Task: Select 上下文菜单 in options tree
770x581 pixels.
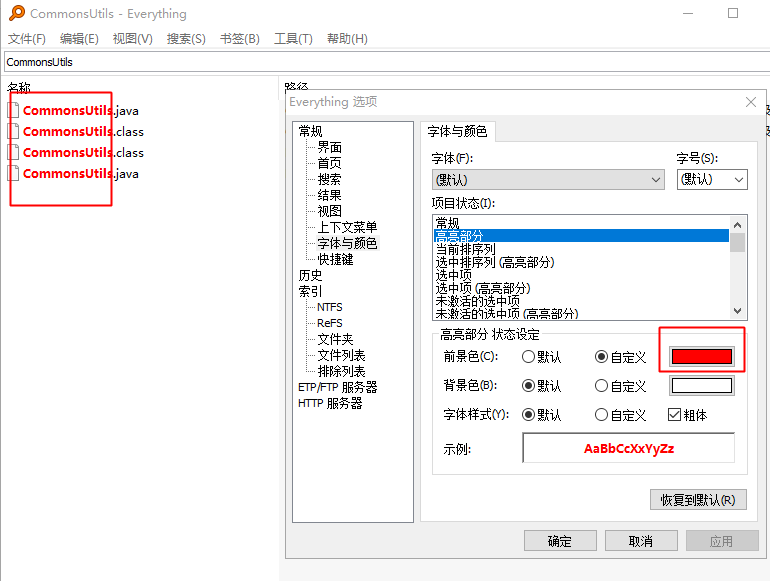Action: click(347, 227)
